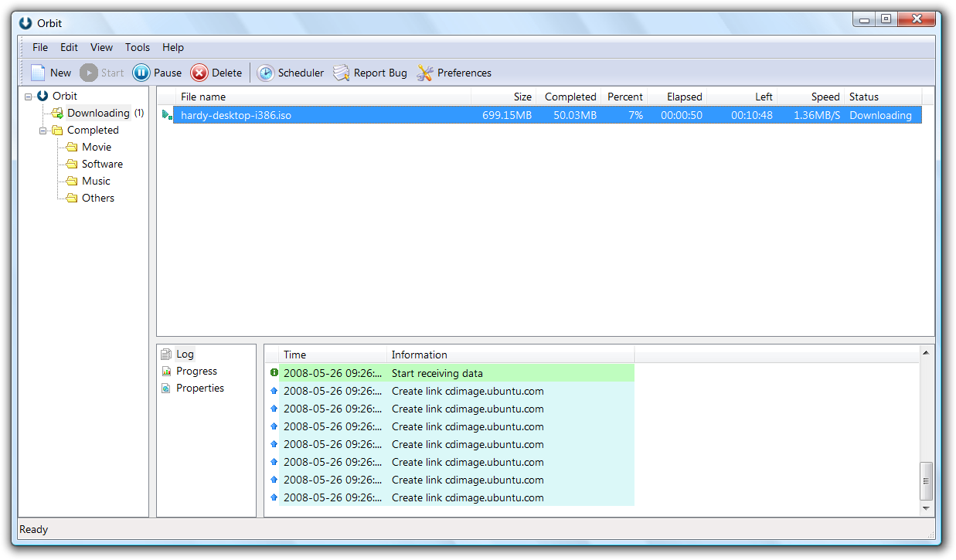Click Orbit app icon in title bar
Image resolution: width=956 pixels, height=560 pixels.
(x=26, y=22)
